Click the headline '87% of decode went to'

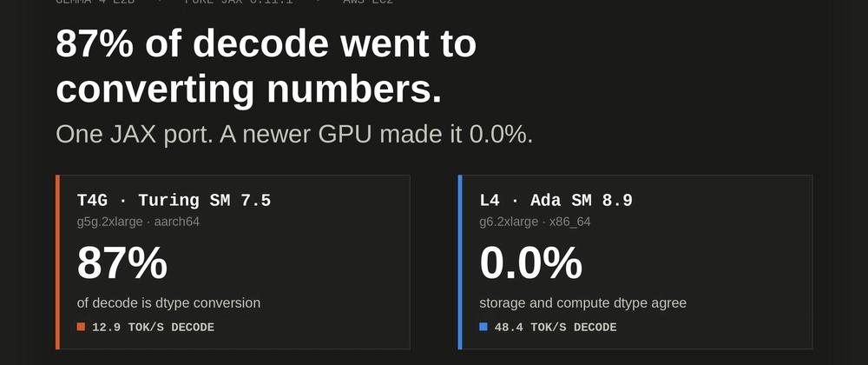266,43
